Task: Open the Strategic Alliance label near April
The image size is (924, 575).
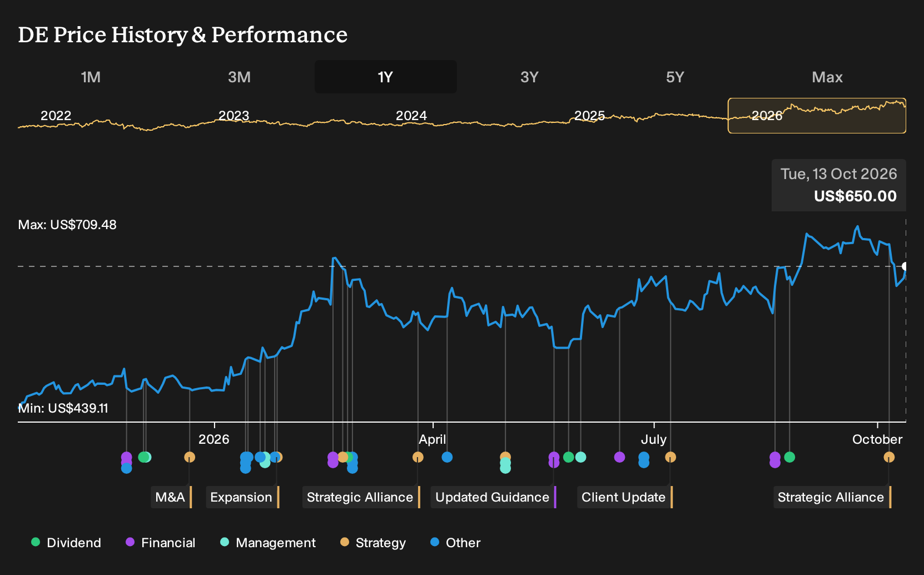Action: pos(361,497)
